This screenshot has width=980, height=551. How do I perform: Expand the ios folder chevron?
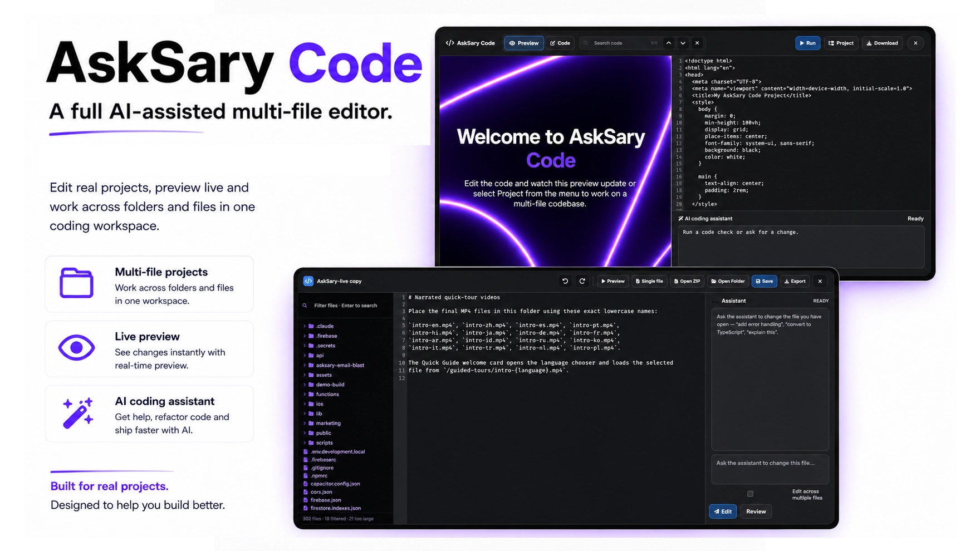click(x=305, y=404)
